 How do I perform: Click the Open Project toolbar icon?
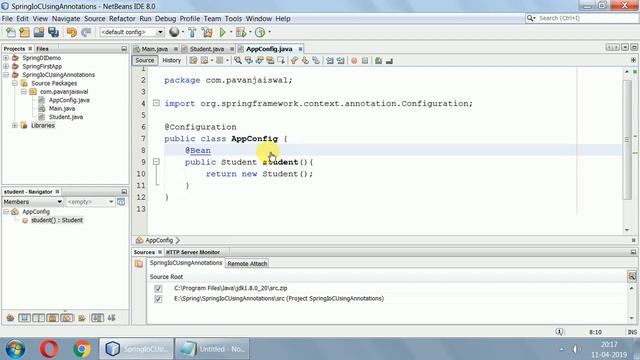[39, 32]
